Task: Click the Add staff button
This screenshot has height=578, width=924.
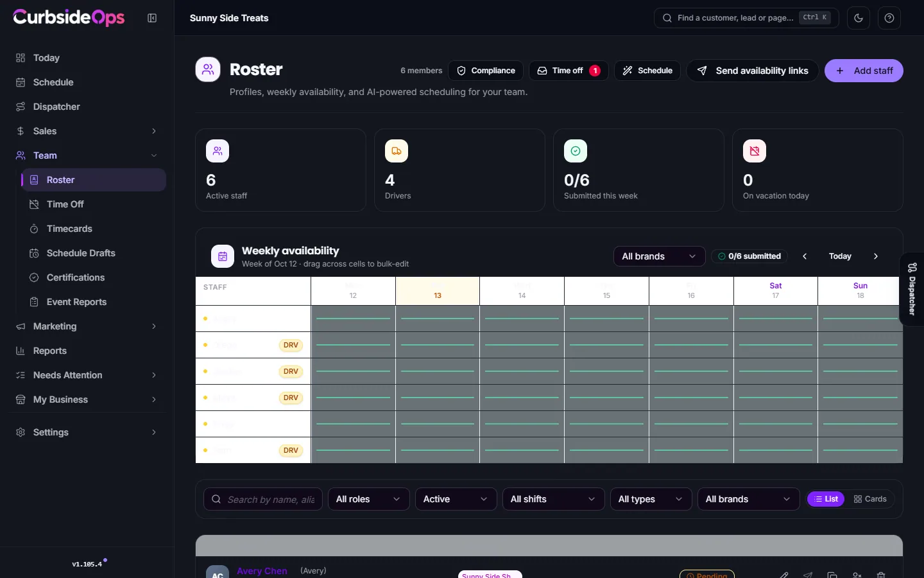Action: (864, 71)
